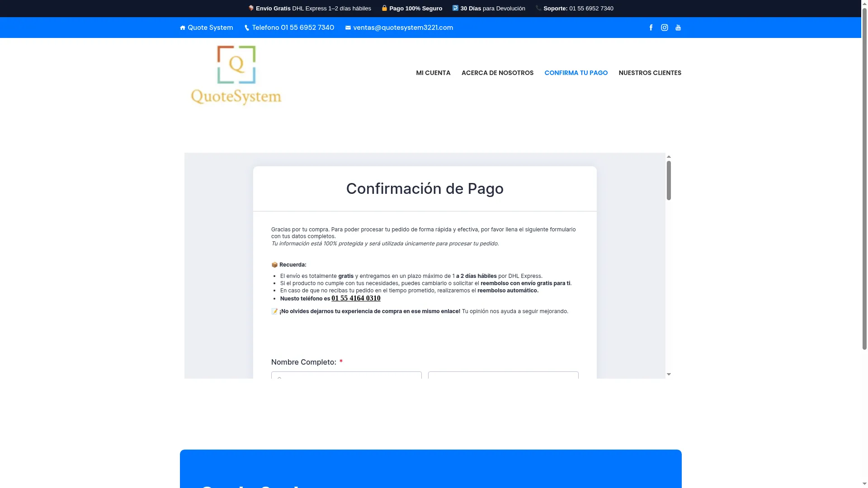This screenshot has width=868, height=488.
Task: Open the Facebook icon in header
Action: coord(651,28)
